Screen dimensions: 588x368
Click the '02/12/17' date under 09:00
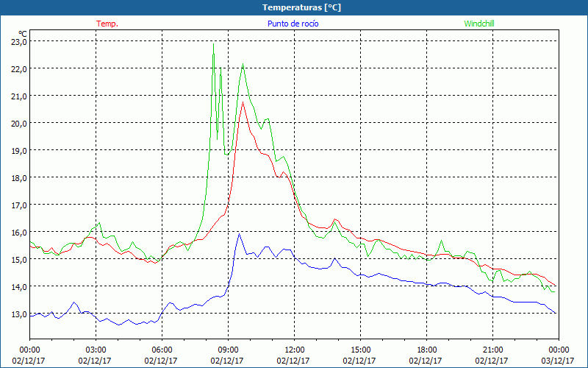pyautogui.click(x=227, y=361)
